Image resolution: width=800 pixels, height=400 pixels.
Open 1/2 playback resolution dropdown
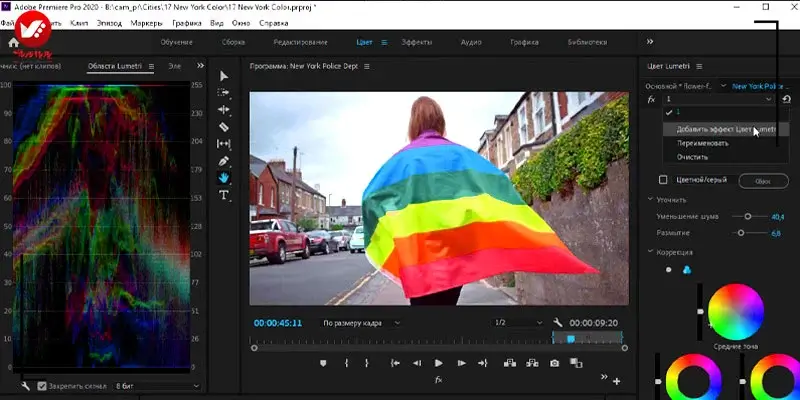click(x=518, y=323)
